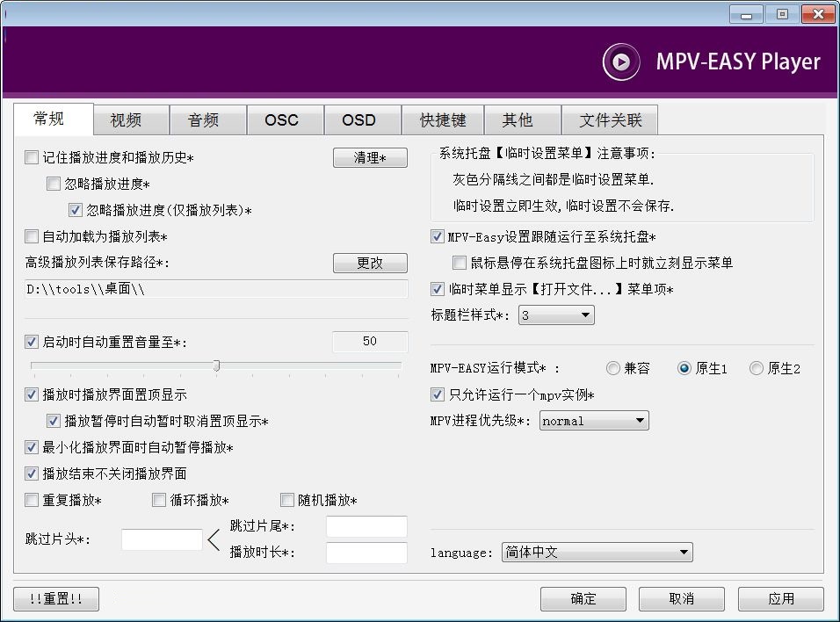Toggle 播放结束不关闭播放界面 checkbox
This screenshot has height=622, width=840.
32,474
